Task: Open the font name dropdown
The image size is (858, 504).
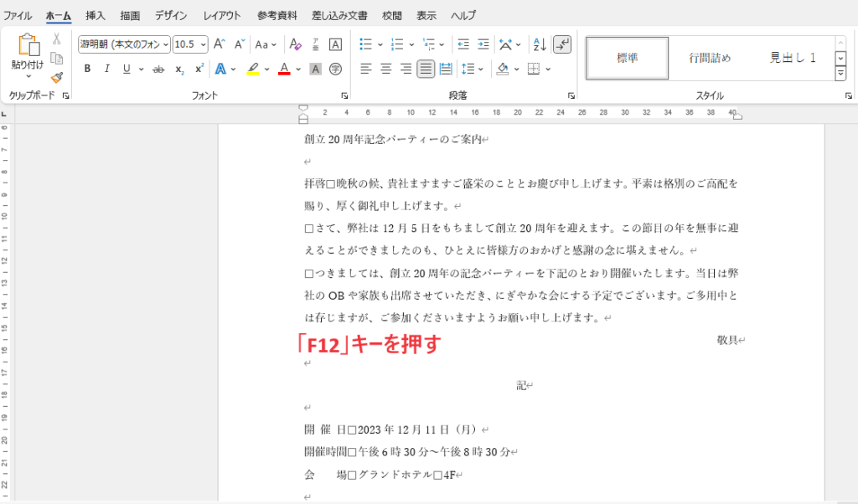Action: pos(166,45)
